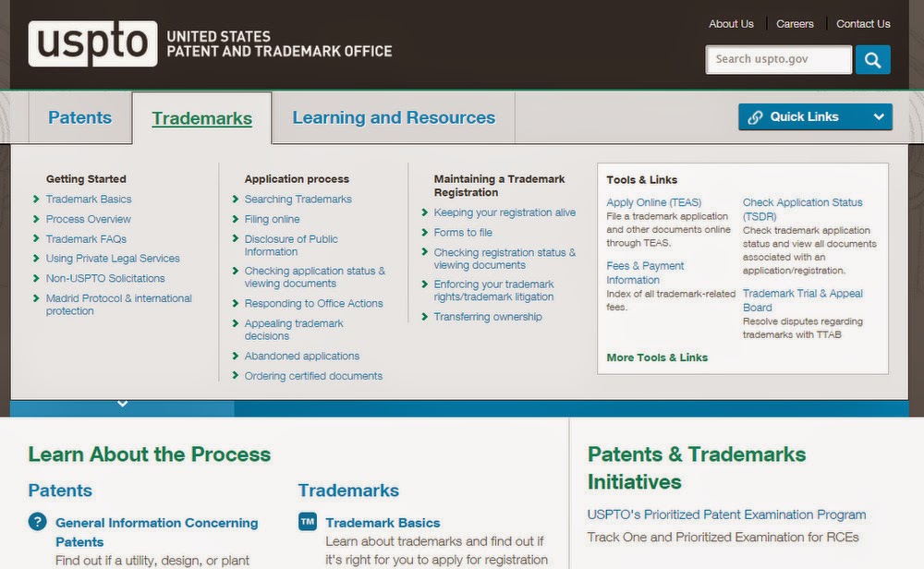Open the About Us link
This screenshot has width=924, height=569.
click(731, 24)
